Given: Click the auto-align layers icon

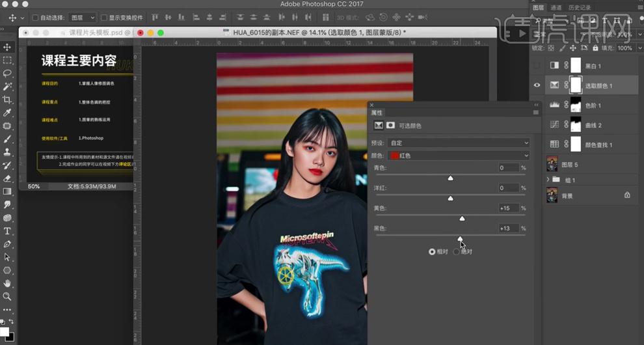Looking at the screenshot, I should [x=325, y=18].
